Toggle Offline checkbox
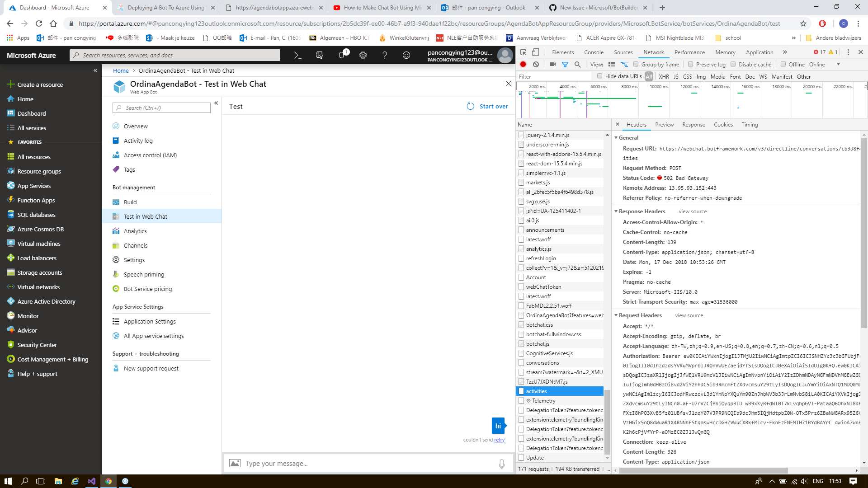The height and width of the screenshot is (488, 868). coord(783,64)
